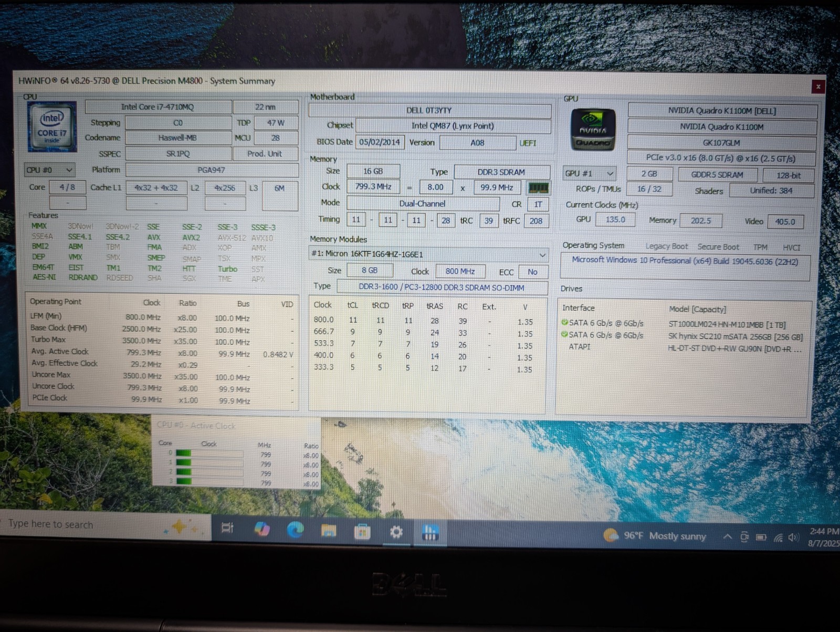The width and height of the screenshot is (840, 632).
Task: Click the battery icon in system tray
Action: tap(761, 537)
